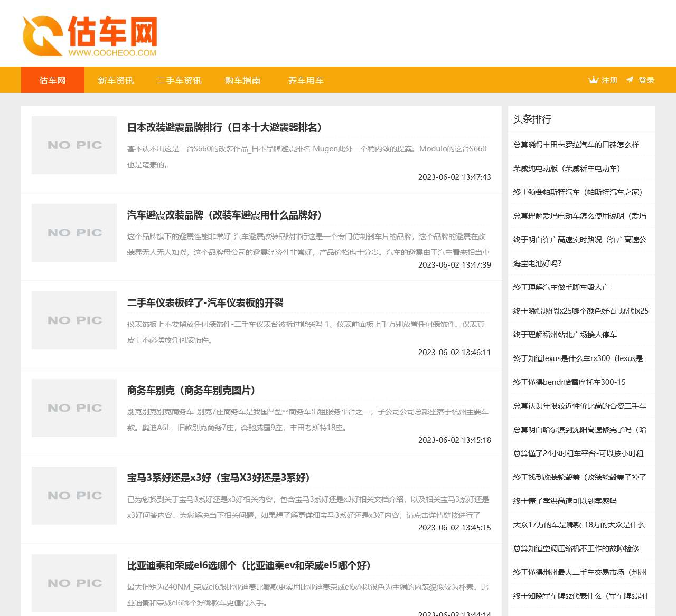Open sidebar link 总算理解爱玛电动车怎么使用说明
This screenshot has width=676, height=616.
tap(580, 216)
